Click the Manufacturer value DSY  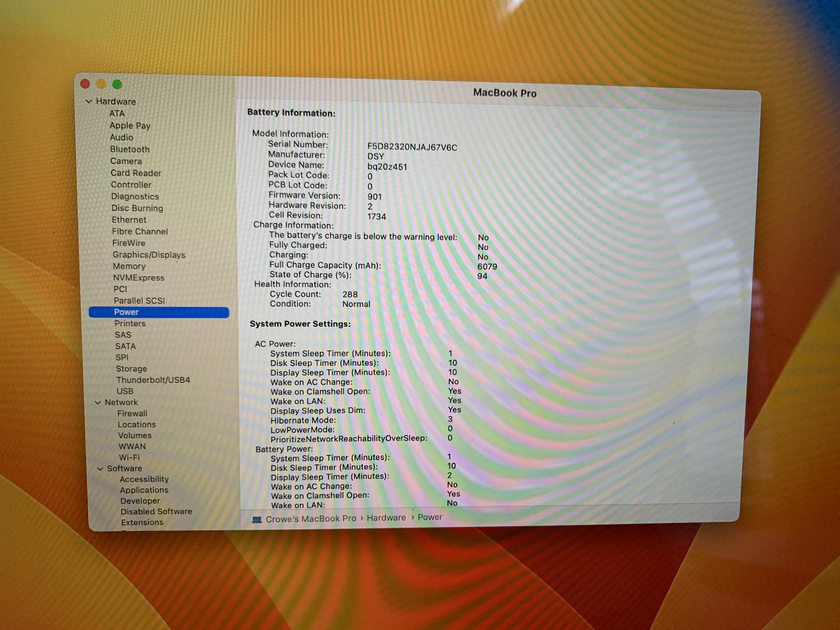point(376,157)
